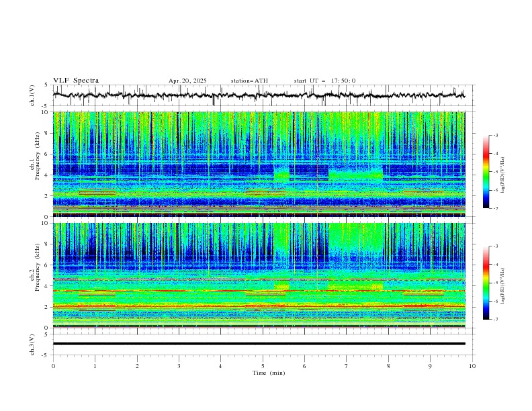This screenshot has height=411, width=532.
Task: Click the "-5" label on ch.2 color bar
Action: click(496, 283)
